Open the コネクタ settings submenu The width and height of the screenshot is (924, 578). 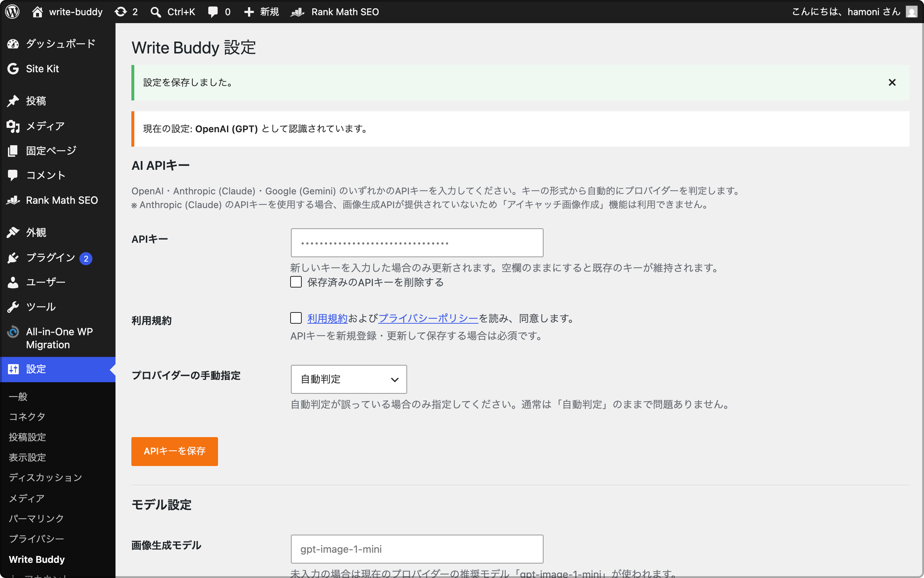(x=27, y=417)
